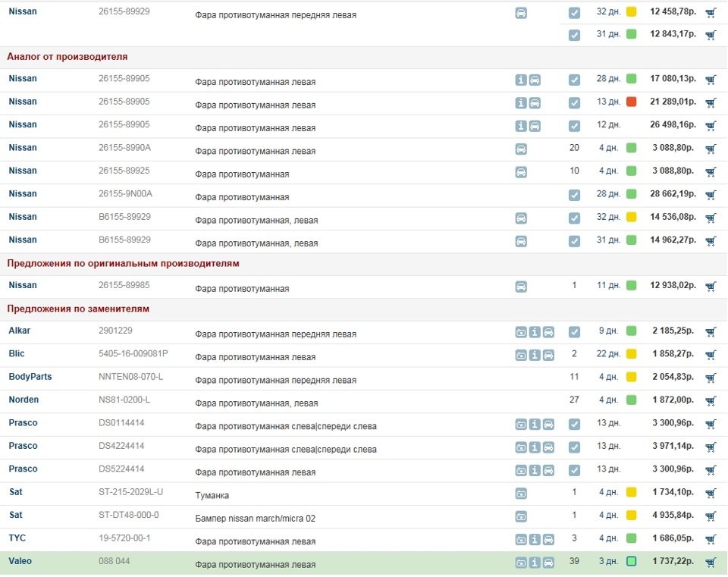This screenshot has width=728, height=577.
Task: Click the red status square on 21 289,01р row
Action: point(632,102)
